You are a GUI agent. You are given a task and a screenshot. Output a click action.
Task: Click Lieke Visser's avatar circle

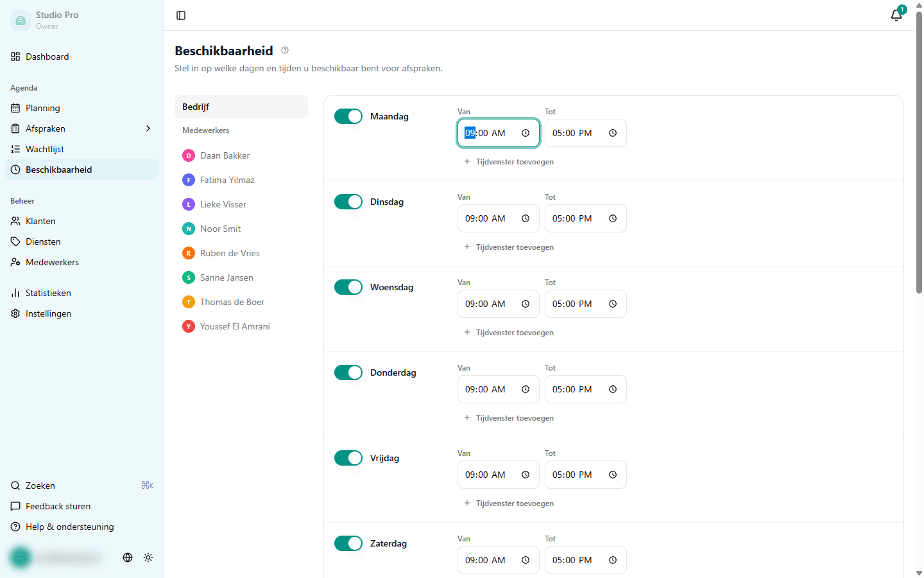click(189, 204)
